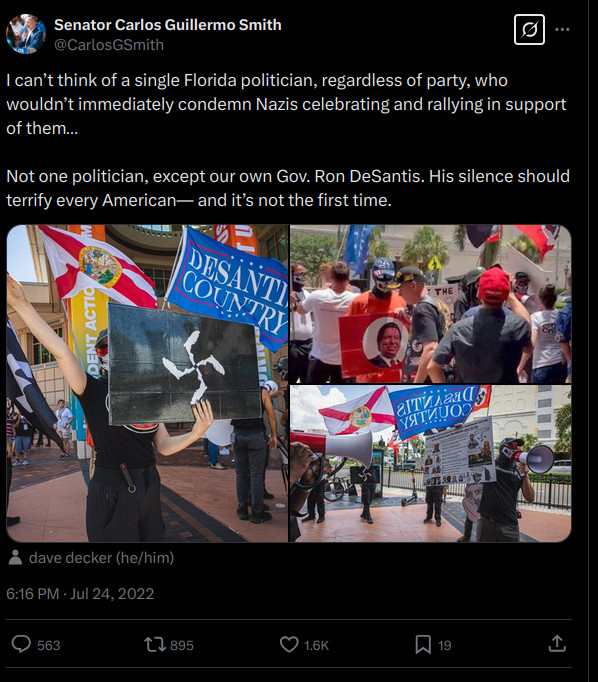The height and width of the screenshot is (682, 598).
Task: Click the display name Senator Carlos Guillermo Smith
Action: point(167,25)
